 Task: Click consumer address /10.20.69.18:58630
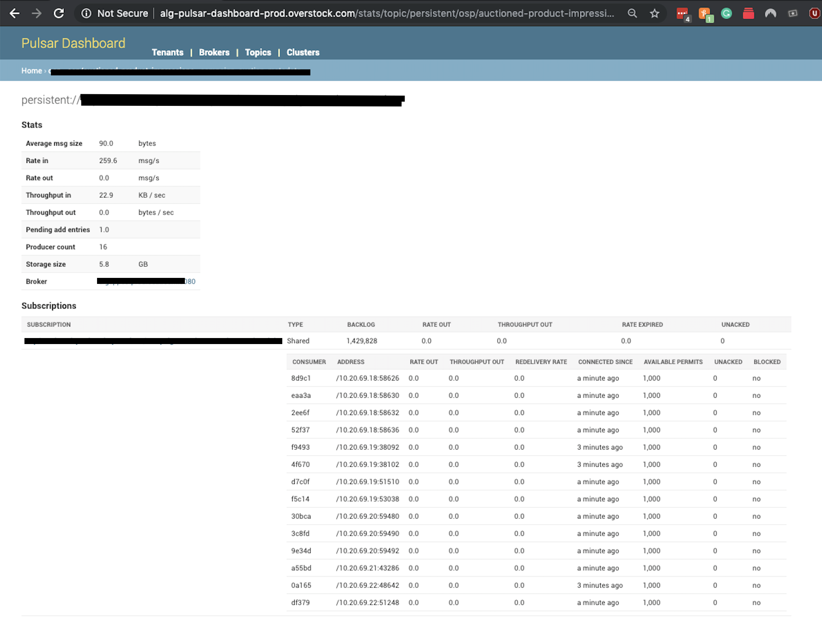tap(368, 395)
